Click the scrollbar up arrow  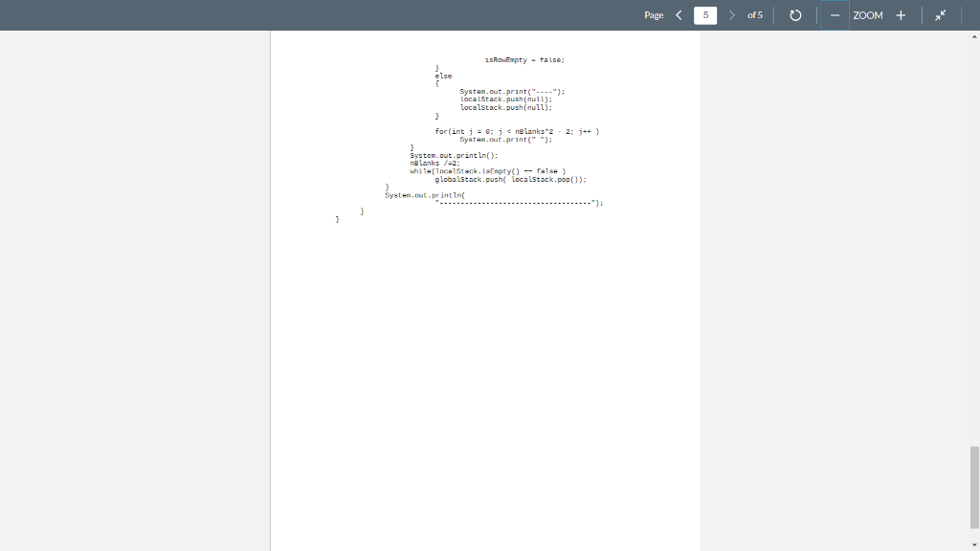974,37
